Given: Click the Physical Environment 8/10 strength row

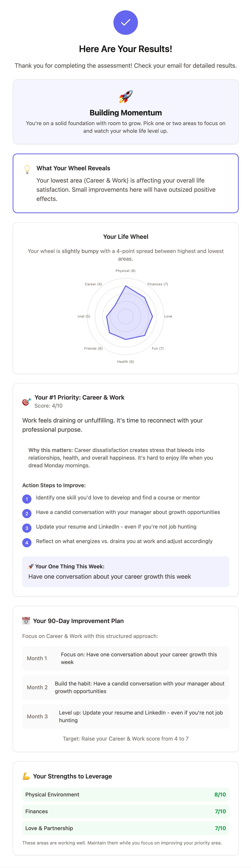Looking at the screenshot, I should [125, 795].
